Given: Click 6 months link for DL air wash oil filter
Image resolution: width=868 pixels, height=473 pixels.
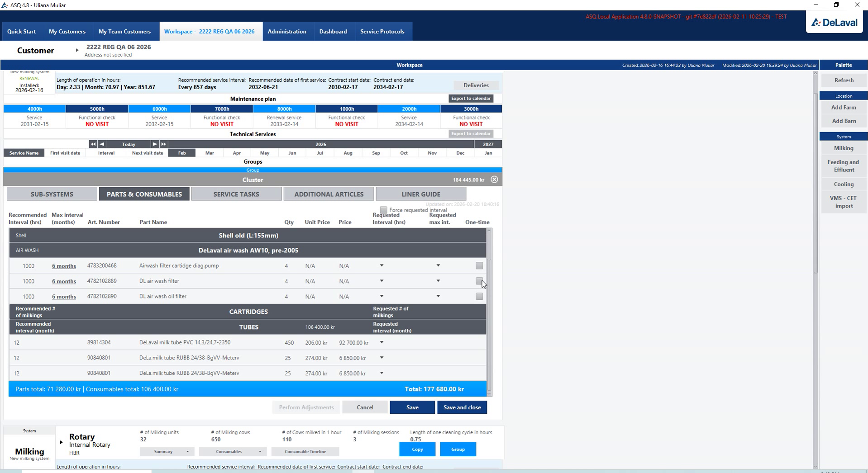Looking at the screenshot, I should point(64,297).
